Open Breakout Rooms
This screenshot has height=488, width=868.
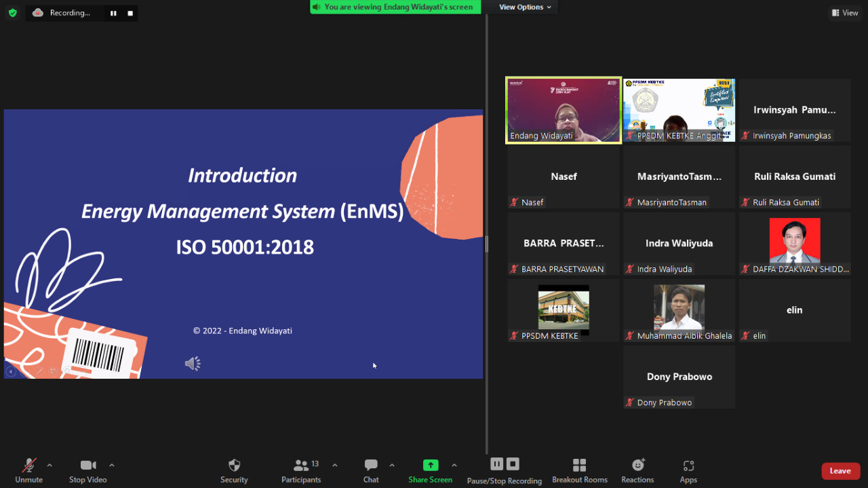(x=580, y=470)
